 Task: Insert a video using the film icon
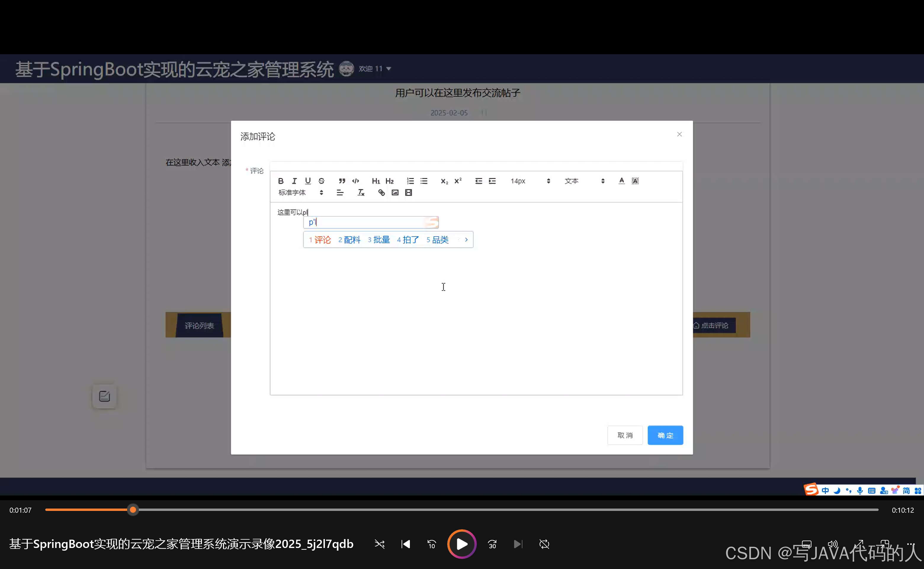pos(408,192)
